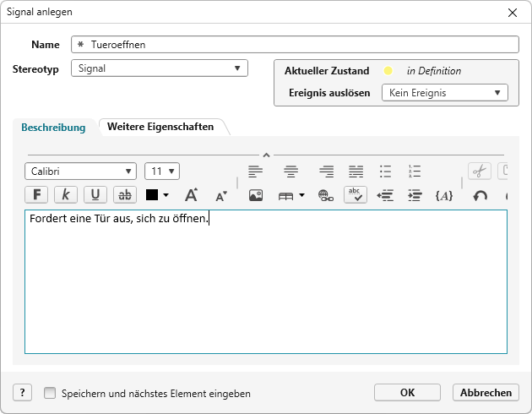Image resolution: width=532 pixels, height=414 pixels.
Task: Switch to Weitere Eigenschaften tab
Action: pyautogui.click(x=160, y=127)
